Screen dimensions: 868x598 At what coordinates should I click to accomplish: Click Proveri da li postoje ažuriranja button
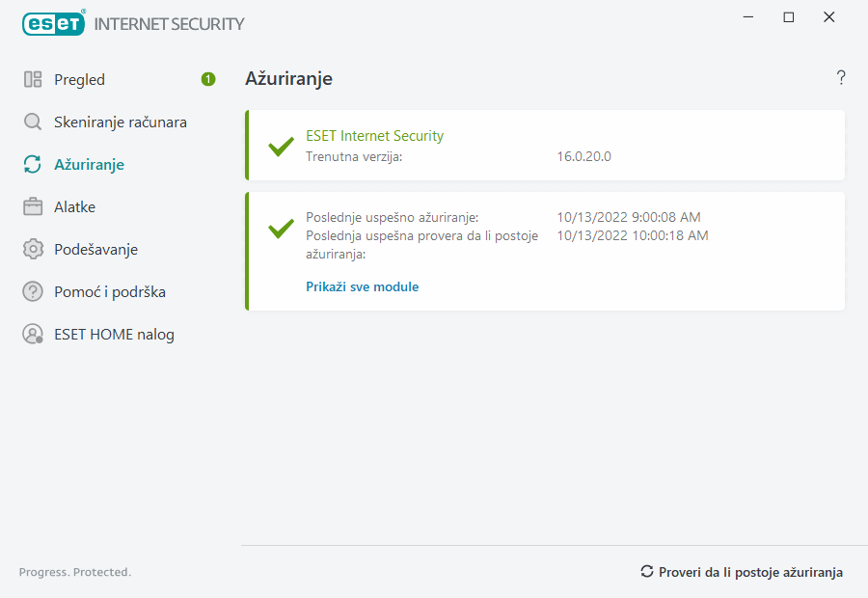pyautogui.click(x=742, y=572)
